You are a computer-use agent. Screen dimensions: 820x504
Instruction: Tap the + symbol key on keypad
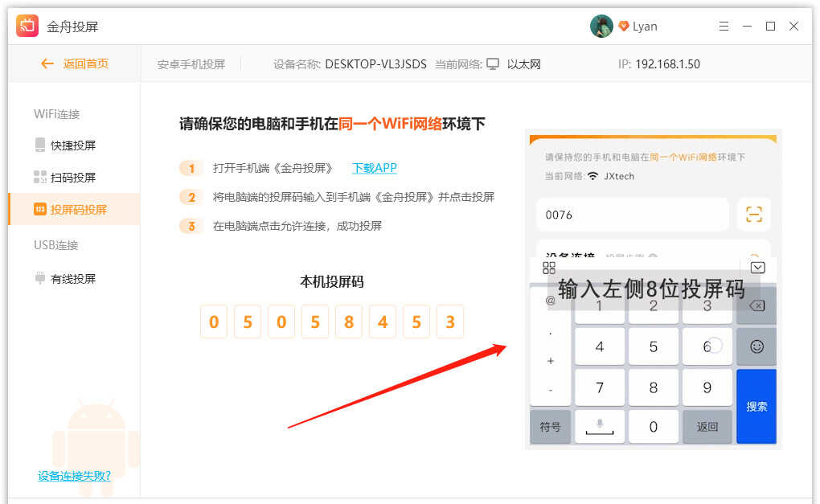[550, 361]
